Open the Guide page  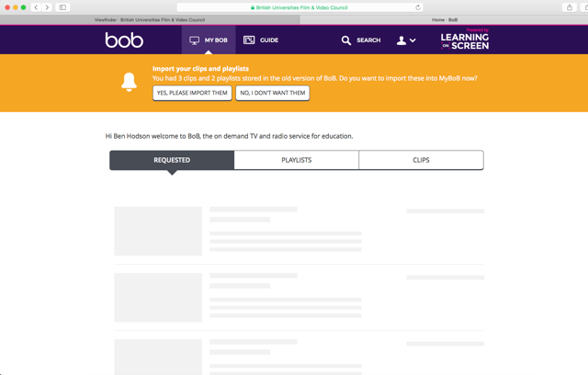point(261,40)
